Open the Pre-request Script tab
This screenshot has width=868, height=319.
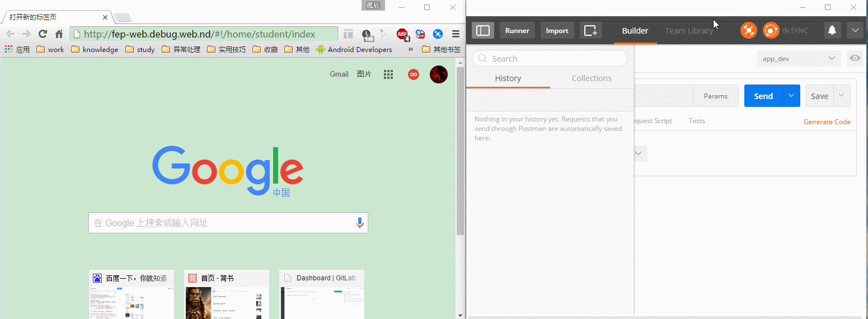pyautogui.click(x=654, y=121)
